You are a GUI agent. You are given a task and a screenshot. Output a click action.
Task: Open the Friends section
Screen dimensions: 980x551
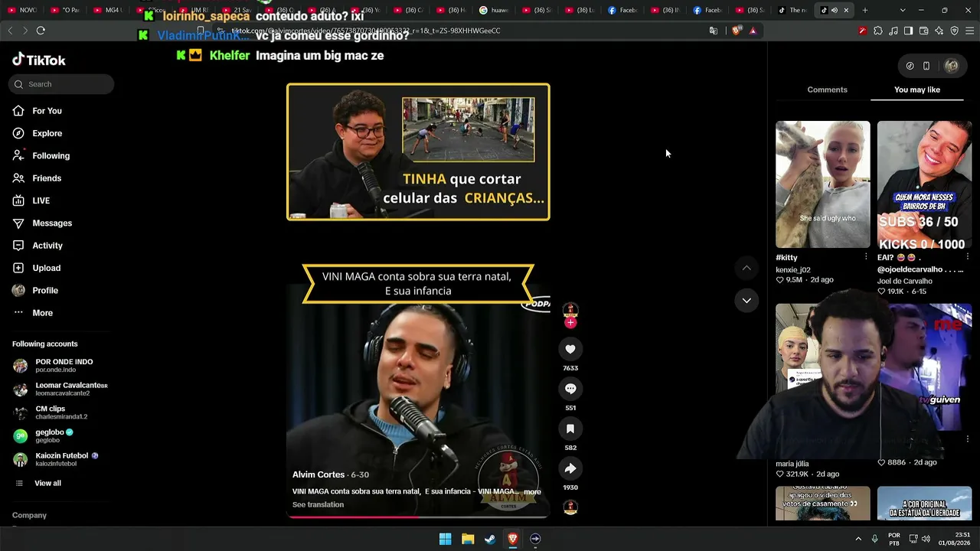click(37, 178)
